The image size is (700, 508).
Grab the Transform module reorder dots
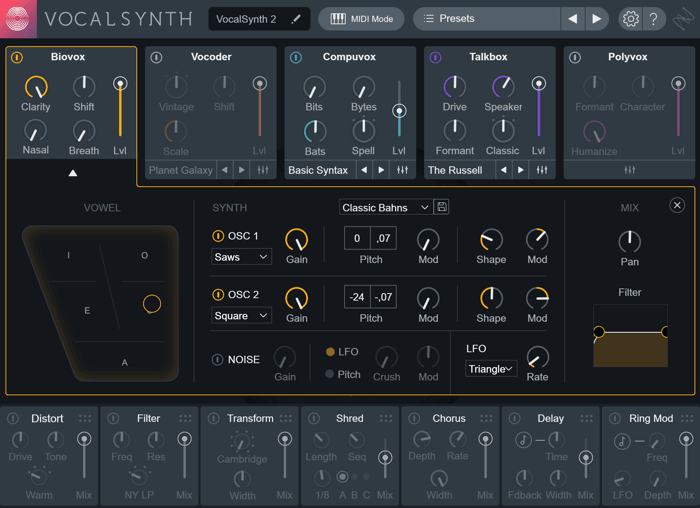[286, 418]
